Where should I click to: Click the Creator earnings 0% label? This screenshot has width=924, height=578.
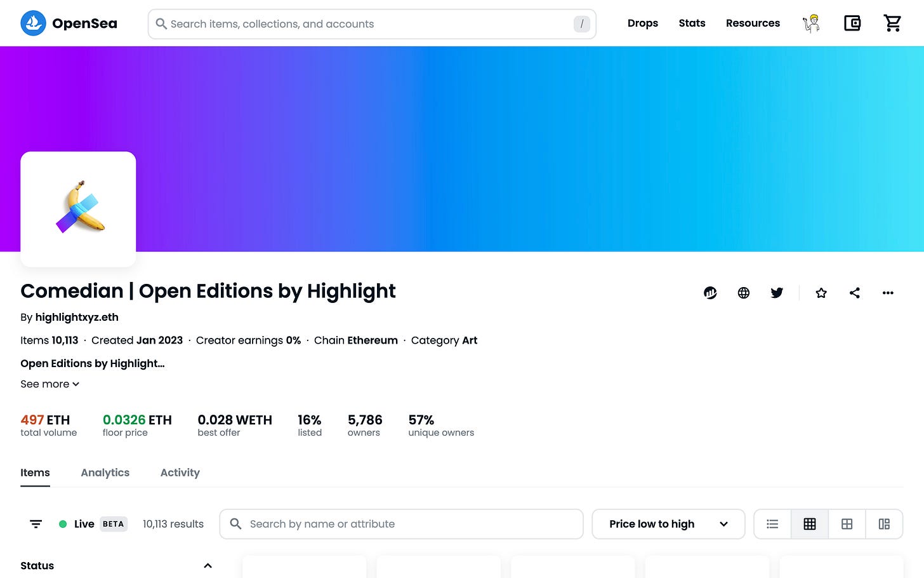[x=248, y=340]
